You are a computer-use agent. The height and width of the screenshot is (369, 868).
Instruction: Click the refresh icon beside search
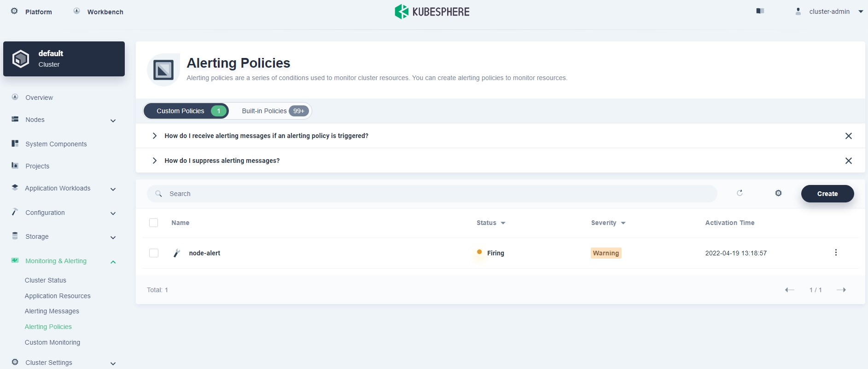(x=740, y=193)
